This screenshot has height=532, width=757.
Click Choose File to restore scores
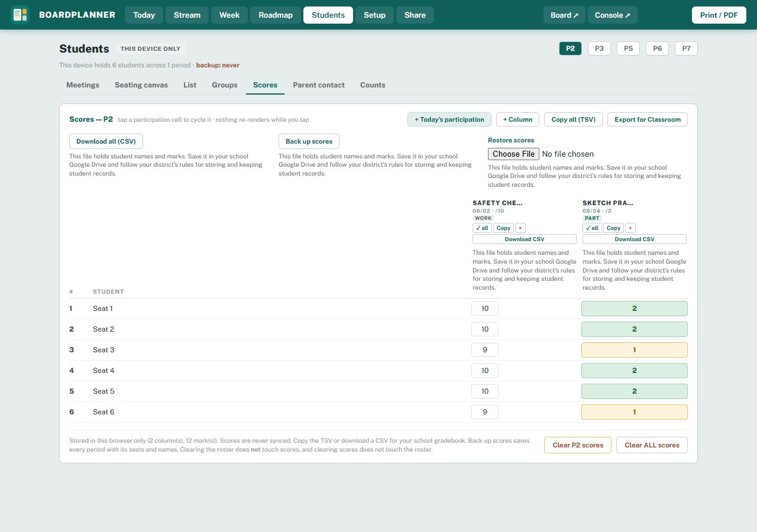[x=513, y=154]
